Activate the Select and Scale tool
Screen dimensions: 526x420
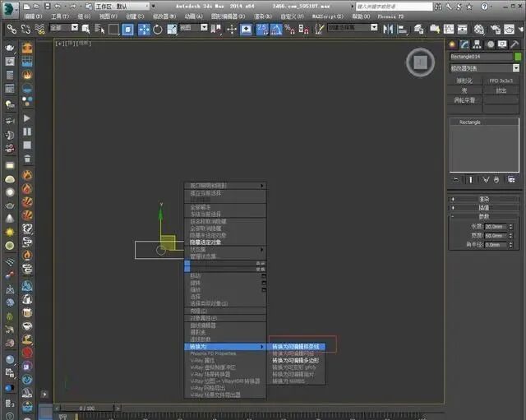click(172, 30)
